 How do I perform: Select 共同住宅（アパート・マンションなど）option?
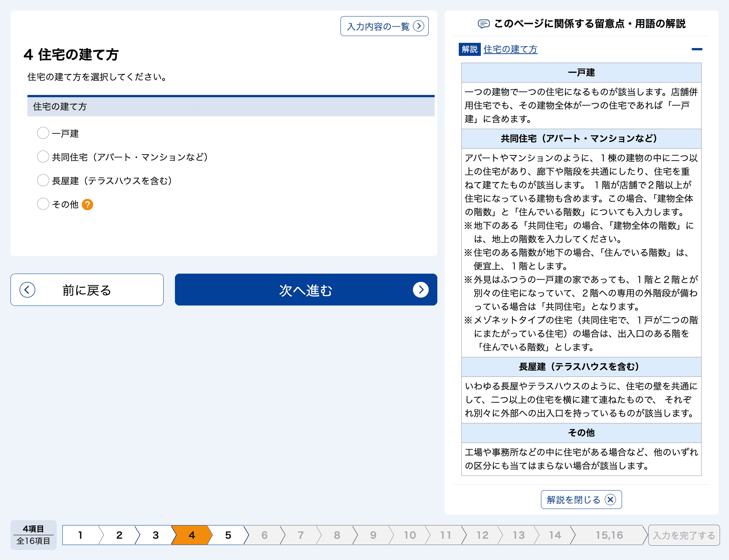(43, 157)
